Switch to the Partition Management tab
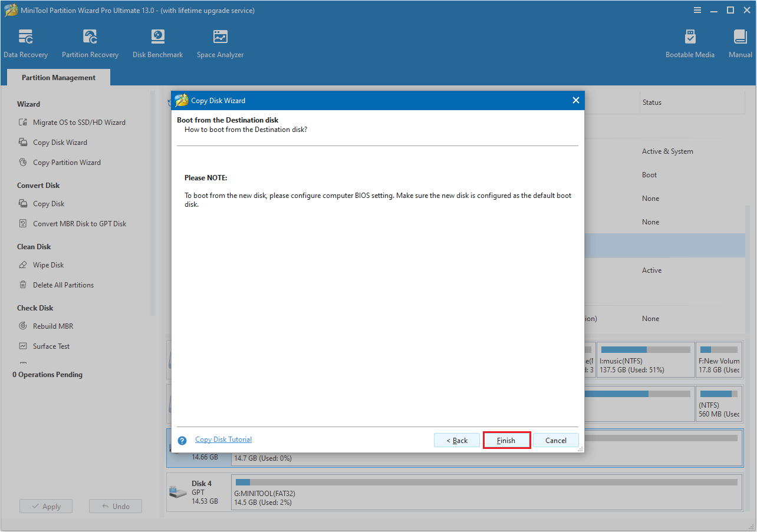Image resolution: width=757 pixels, height=532 pixels. [x=58, y=77]
